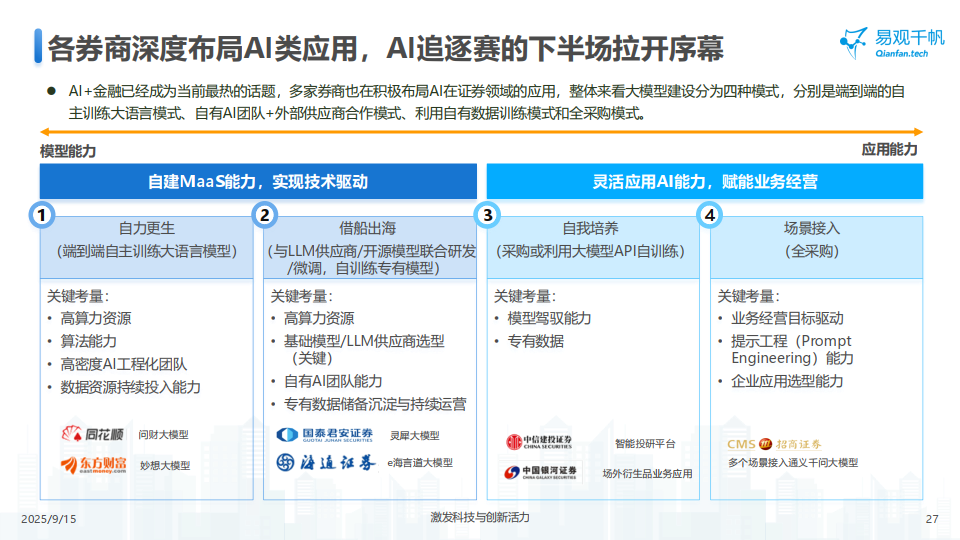Select the 灵活应用AI能力 banner
Image resolution: width=960 pixels, height=540 pixels.
coord(704,182)
